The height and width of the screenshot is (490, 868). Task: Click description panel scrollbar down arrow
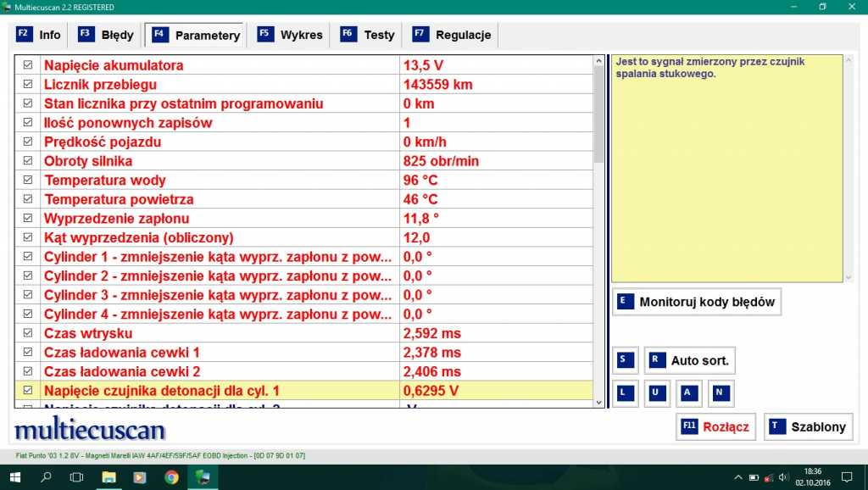[x=849, y=276]
